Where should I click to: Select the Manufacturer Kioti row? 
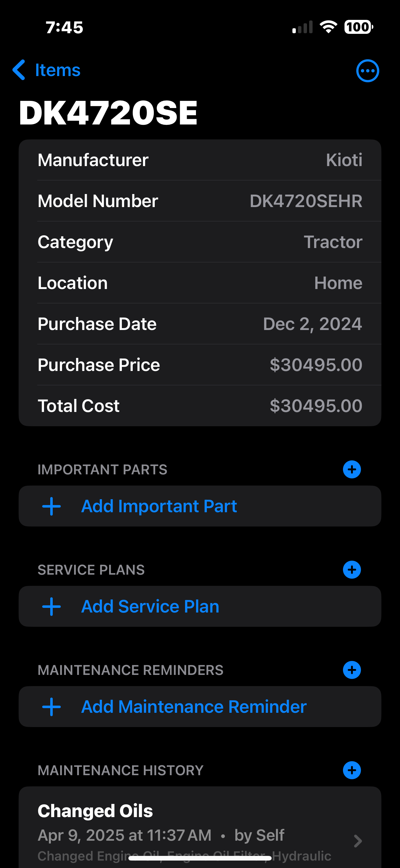tap(200, 160)
